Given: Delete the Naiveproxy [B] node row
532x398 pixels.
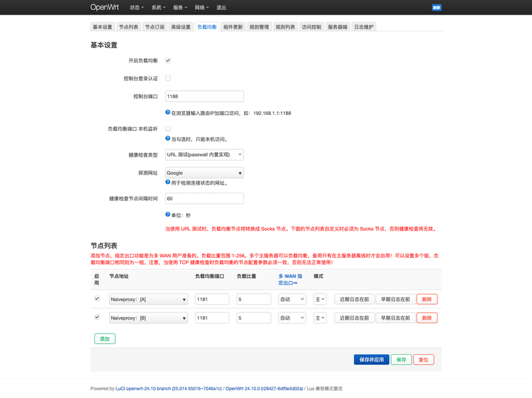Looking at the screenshot, I should pos(427,318).
